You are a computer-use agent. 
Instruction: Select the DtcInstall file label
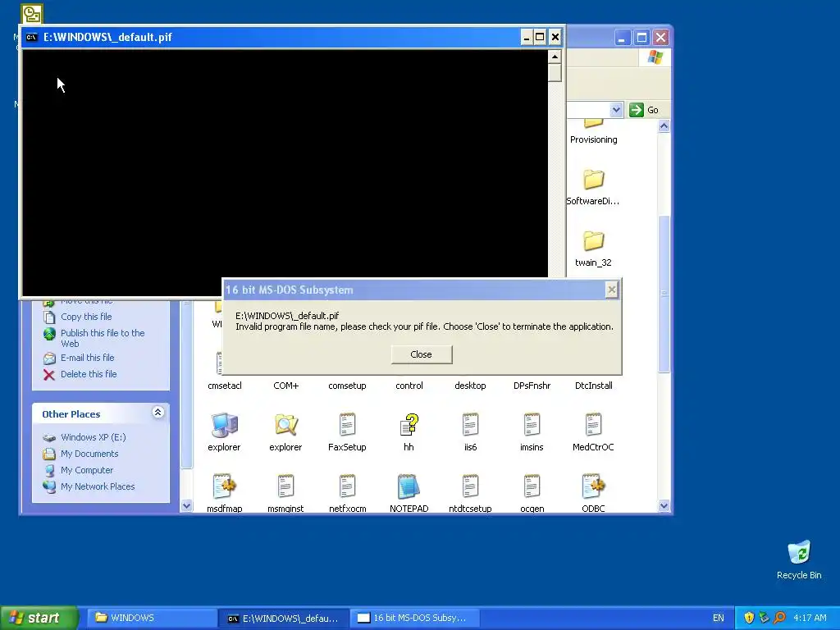(594, 386)
